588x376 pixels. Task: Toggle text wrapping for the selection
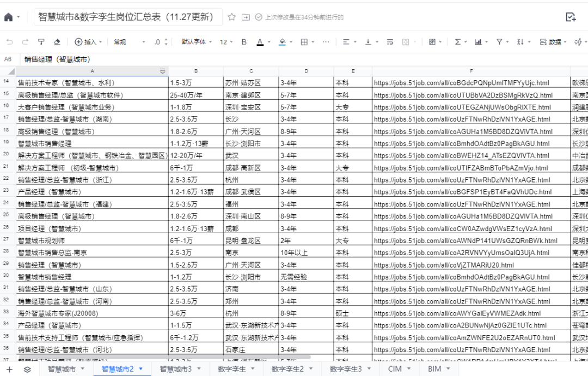390,41
